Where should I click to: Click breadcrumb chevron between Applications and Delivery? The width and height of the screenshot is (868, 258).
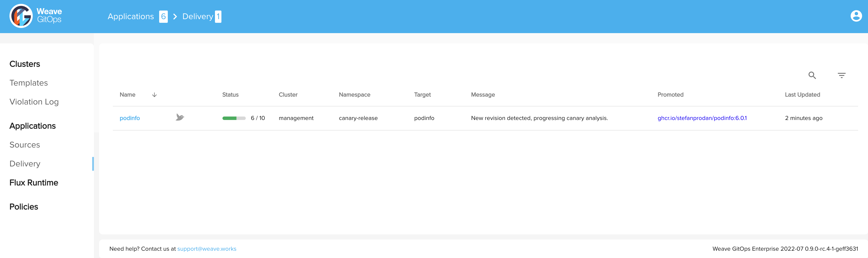[x=175, y=17]
